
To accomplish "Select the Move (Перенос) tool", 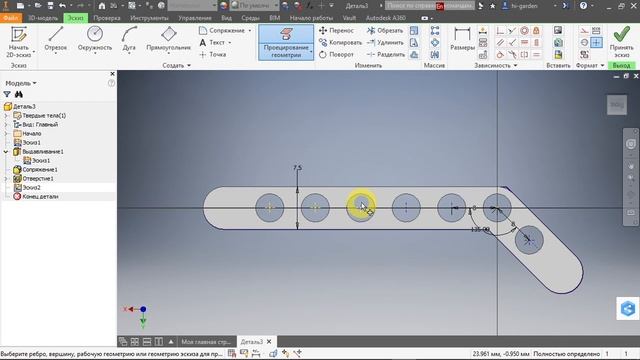I will [336, 31].
